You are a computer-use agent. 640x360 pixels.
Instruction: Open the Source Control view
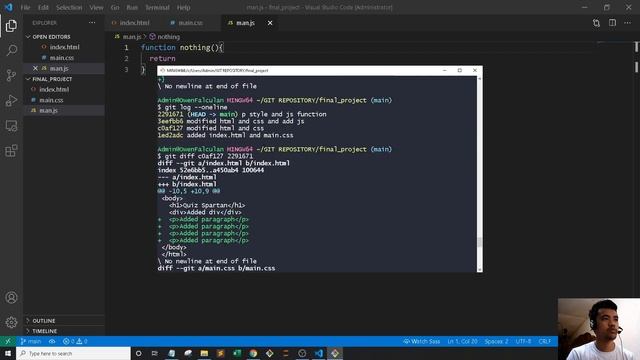[x=11, y=75]
